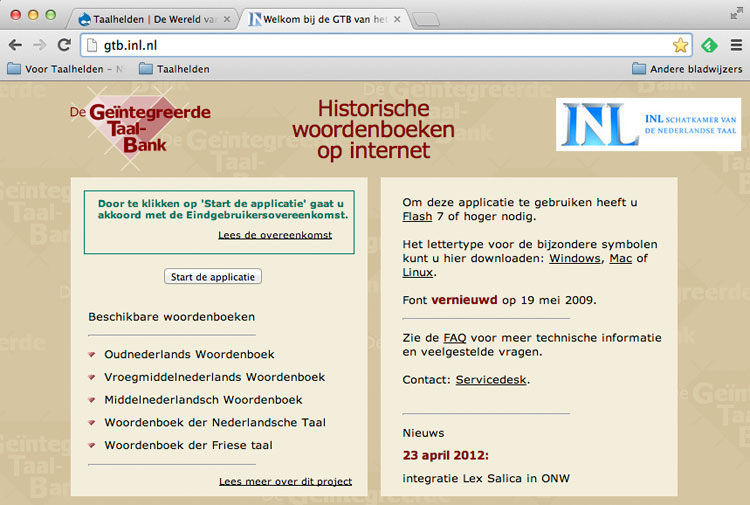Click the Beschikbare woordenboeken heading

point(172,317)
